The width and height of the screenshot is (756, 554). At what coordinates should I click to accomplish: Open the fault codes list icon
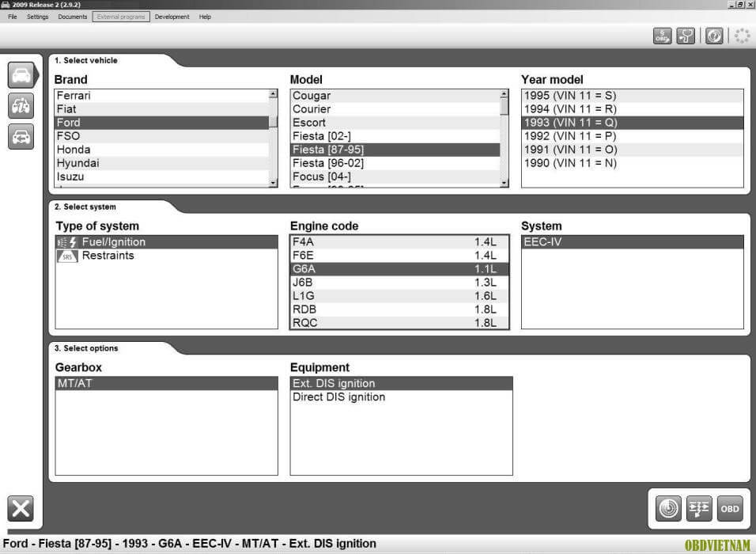tap(699, 508)
